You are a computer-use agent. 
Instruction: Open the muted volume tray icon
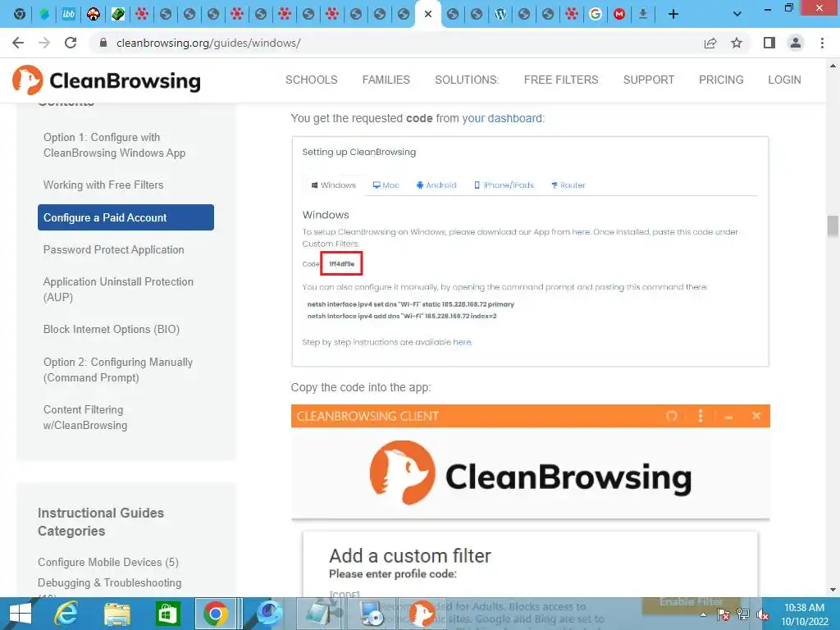[x=763, y=614]
